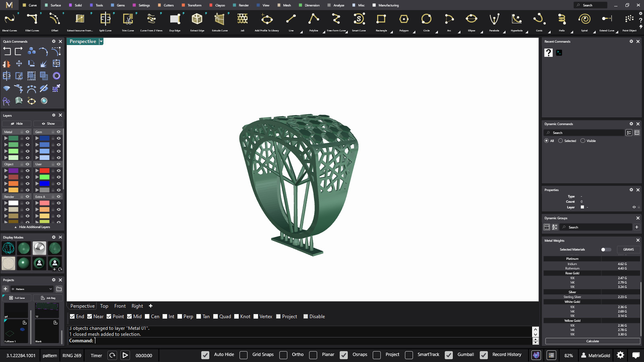Screen dimensions: 644x362
Task: Toggle the Gumball checkbox
Action: click(449, 355)
